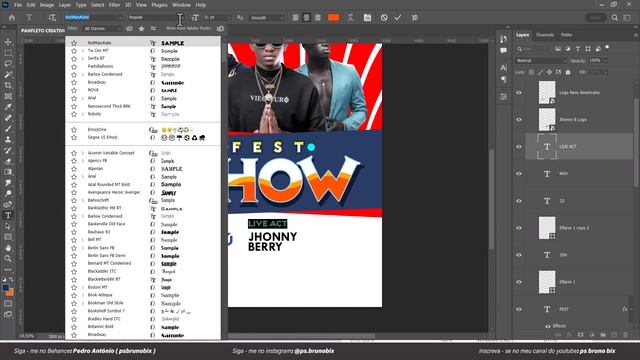Select the Clone Stamp tool

(x=8, y=139)
